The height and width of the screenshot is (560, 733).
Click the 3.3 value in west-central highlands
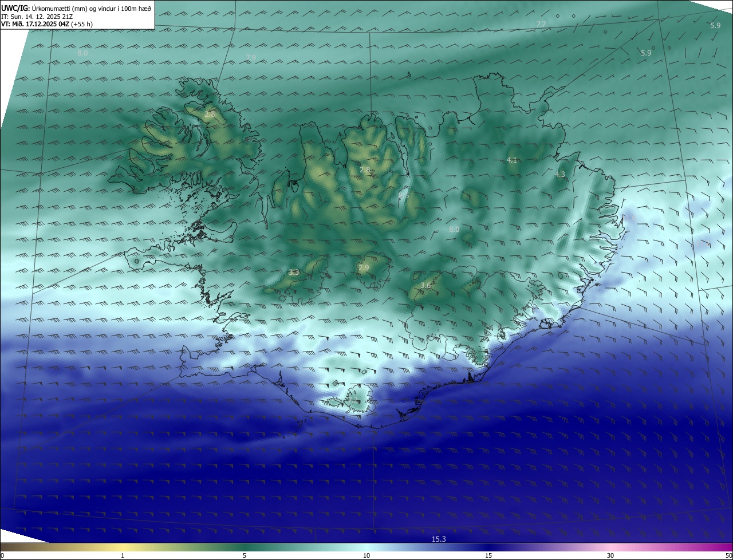[294, 273]
